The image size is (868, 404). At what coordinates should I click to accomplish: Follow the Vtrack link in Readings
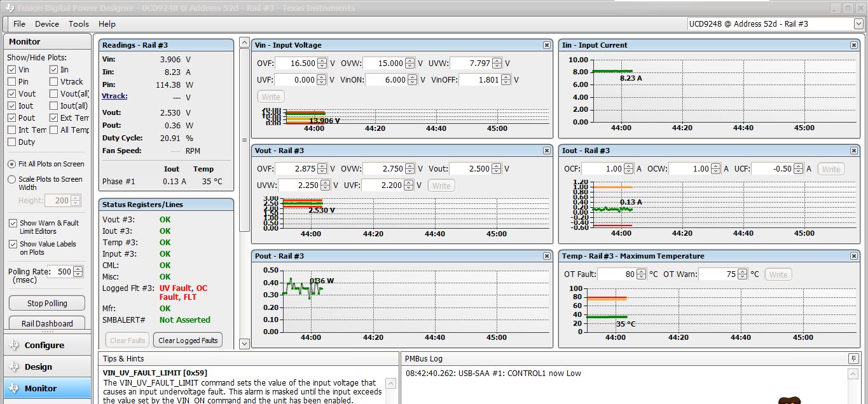pyautogui.click(x=114, y=96)
